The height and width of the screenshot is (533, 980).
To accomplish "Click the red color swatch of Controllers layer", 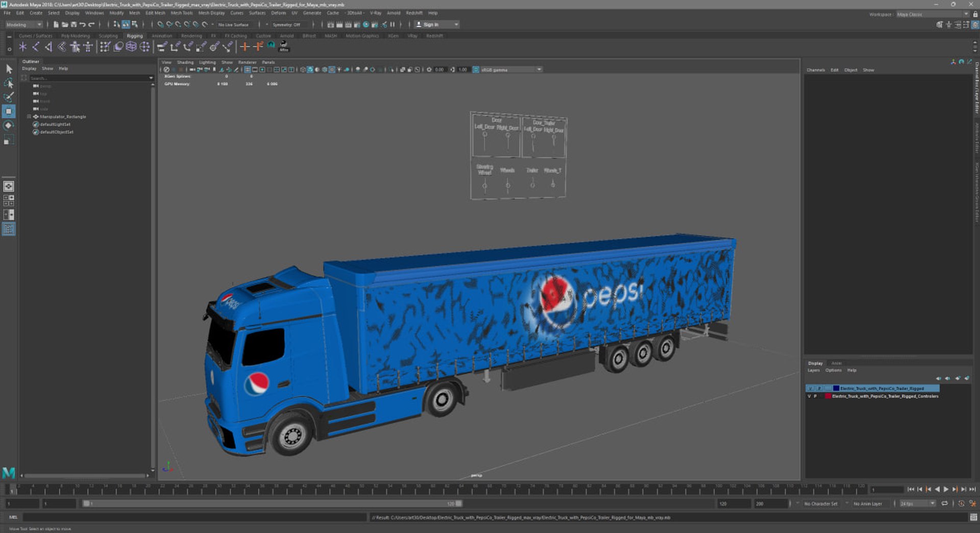I will coord(828,396).
